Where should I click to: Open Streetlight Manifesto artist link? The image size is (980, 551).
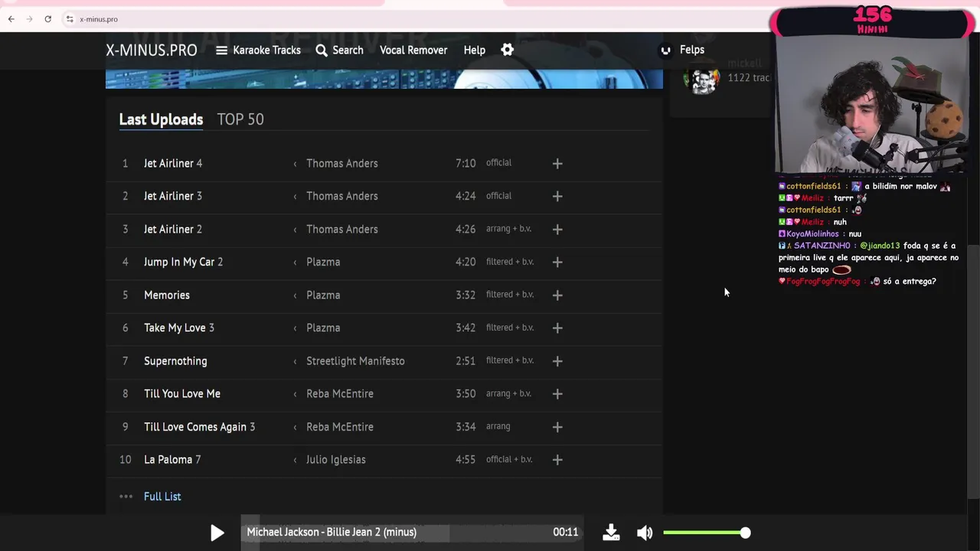pyautogui.click(x=355, y=360)
